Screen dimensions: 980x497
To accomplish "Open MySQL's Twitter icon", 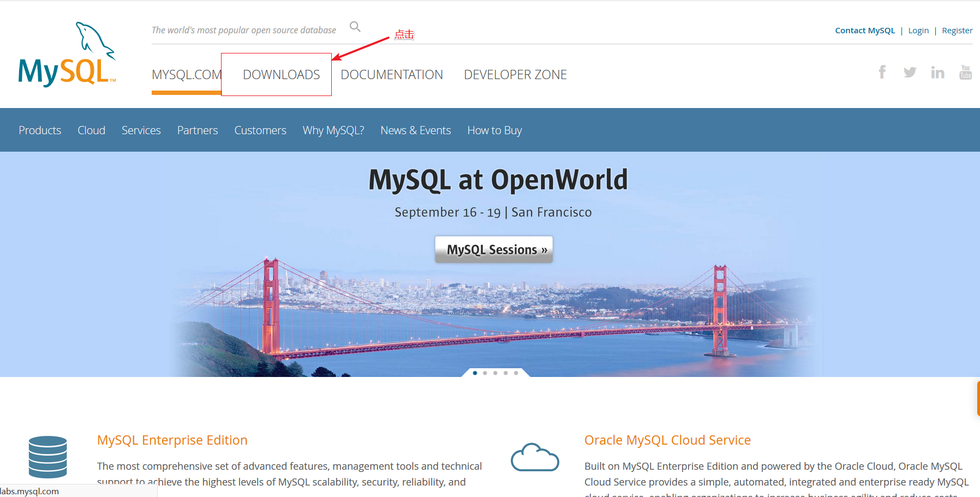I will tap(910, 72).
